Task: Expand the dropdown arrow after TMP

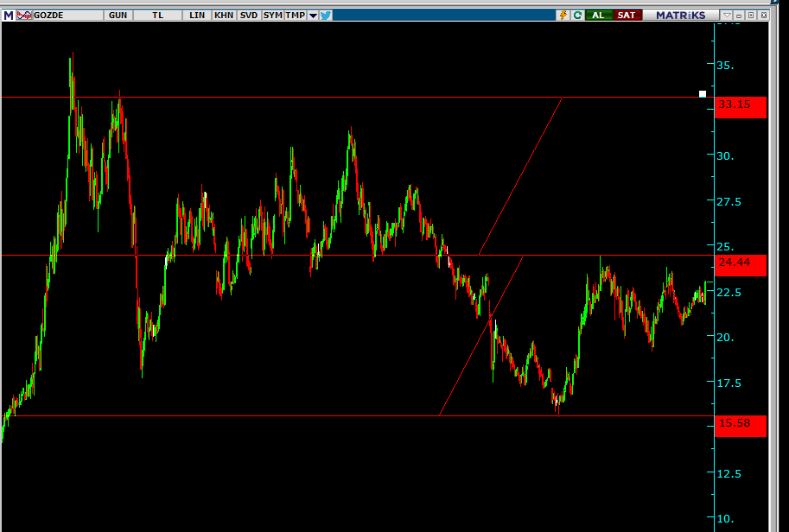Action: (x=313, y=16)
